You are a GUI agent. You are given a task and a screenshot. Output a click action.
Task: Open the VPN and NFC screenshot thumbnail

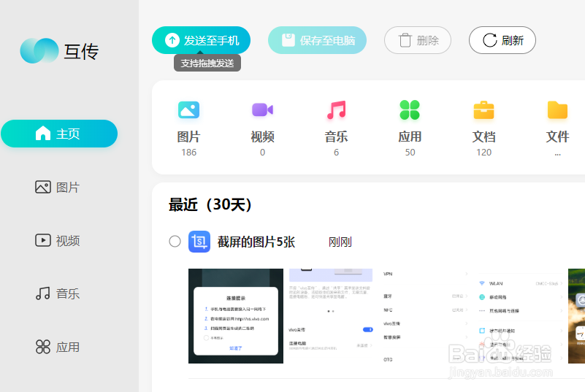pyautogui.click(x=425, y=316)
